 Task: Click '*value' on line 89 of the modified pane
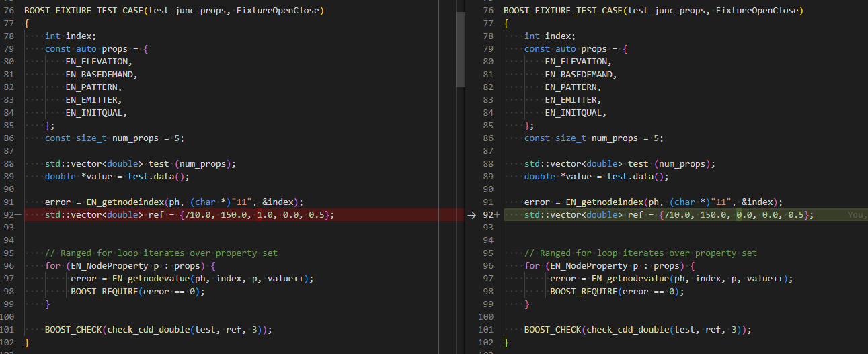[x=576, y=177]
